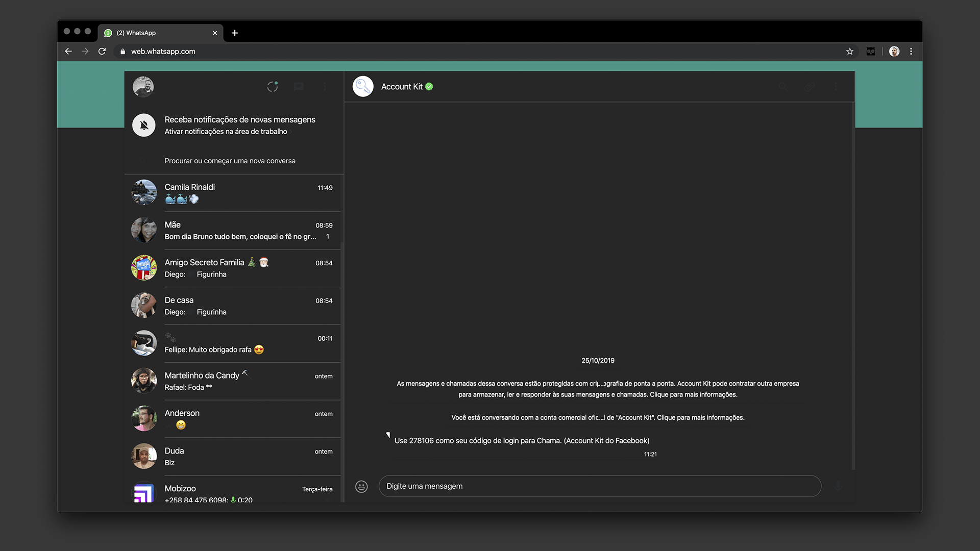Open the Mãe conversation
This screenshot has height=551, width=980.
click(234, 230)
